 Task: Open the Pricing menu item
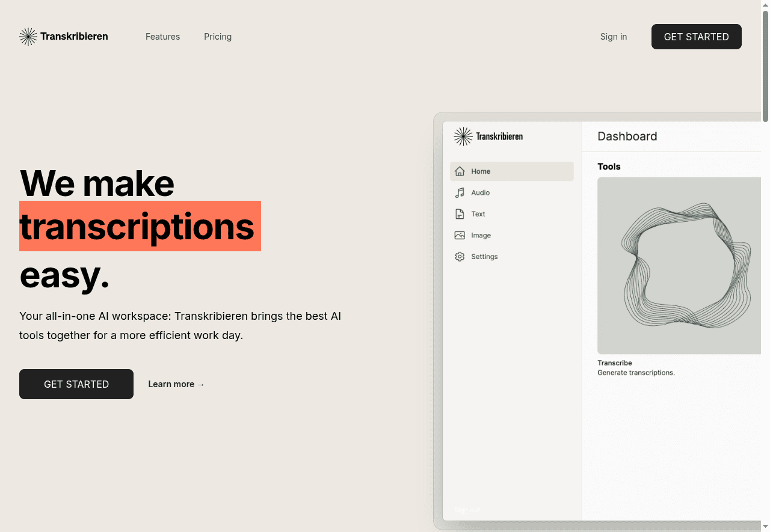click(x=218, y=37)
